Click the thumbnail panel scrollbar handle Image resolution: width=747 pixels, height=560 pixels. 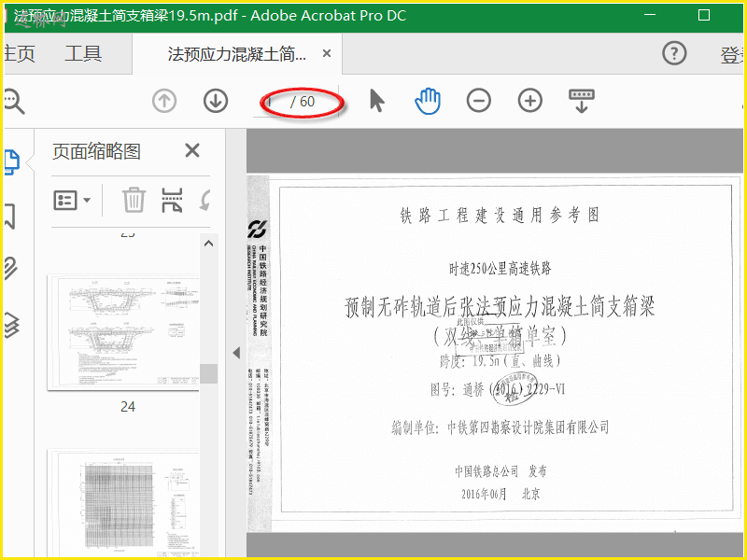208,374
